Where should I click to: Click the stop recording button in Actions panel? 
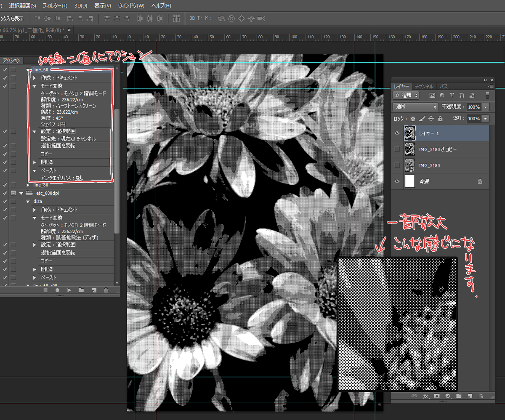pos(45,290)
